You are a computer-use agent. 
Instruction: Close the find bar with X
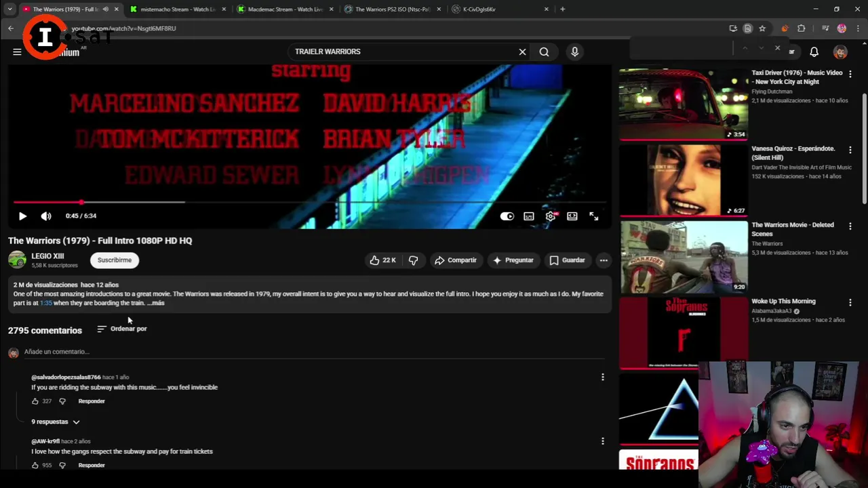(x=777, y=49)
